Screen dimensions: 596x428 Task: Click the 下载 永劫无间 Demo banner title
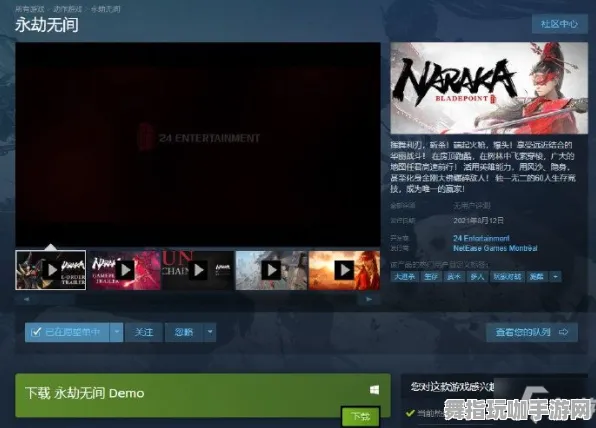click(x=84, y=393)
